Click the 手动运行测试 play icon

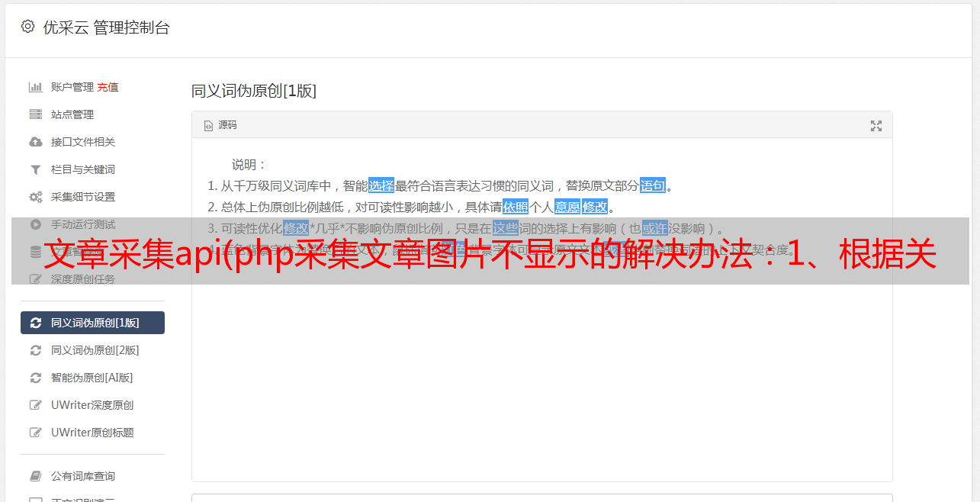pos(35,224)
